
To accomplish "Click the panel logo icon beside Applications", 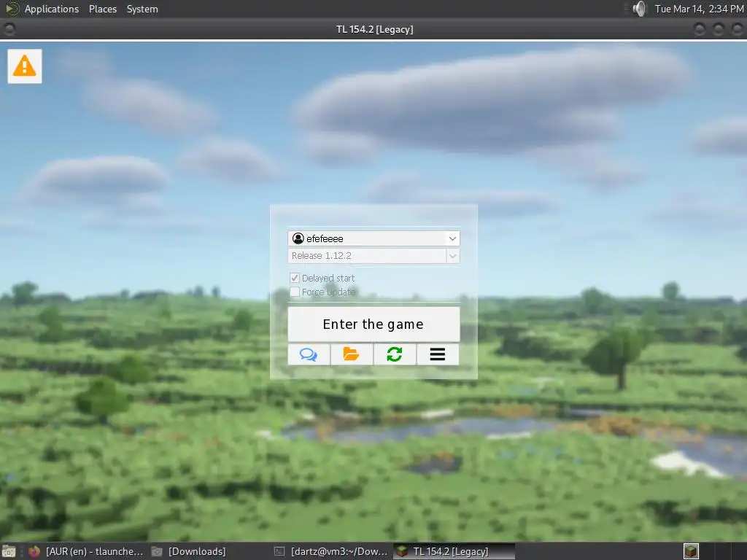I will pos(12,9).
